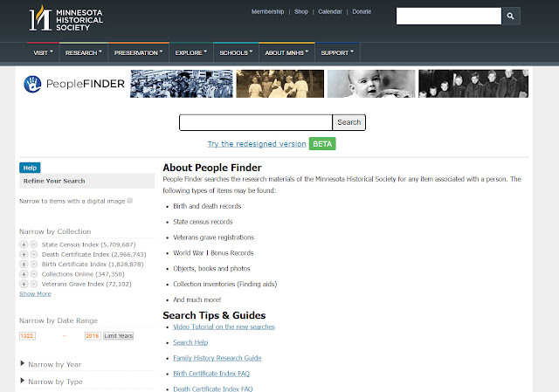The height and width of the screenshot is (392, 559).
Task: Click the start year field 1322
Action: pyautogui.click(x=27, y=336)
